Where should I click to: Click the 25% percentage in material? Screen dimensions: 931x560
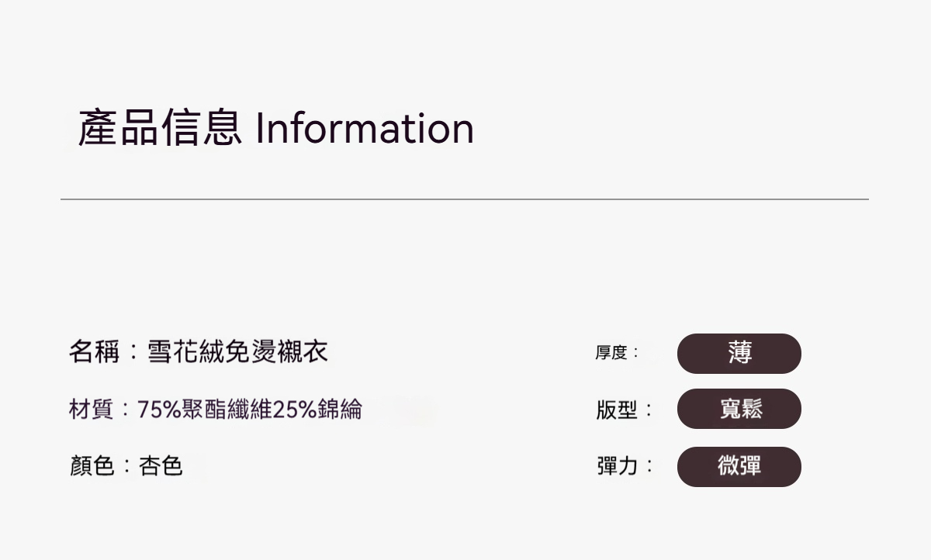[295, 409]
